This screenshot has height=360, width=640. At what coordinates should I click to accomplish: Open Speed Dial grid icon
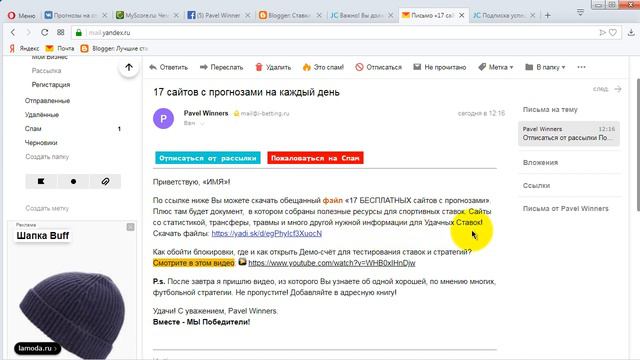tap(60, 32)
